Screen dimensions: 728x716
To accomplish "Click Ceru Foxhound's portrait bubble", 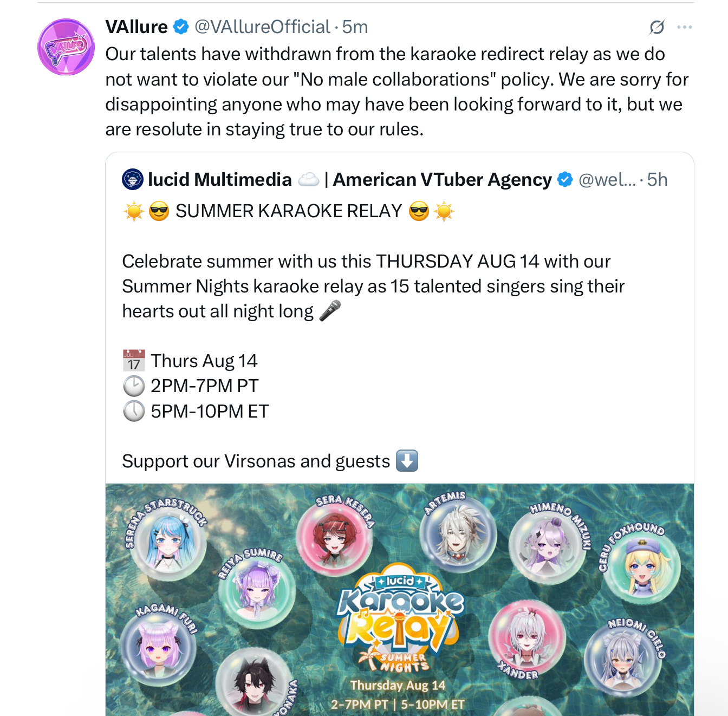I will pyautogui.click(x=642, y=568).
